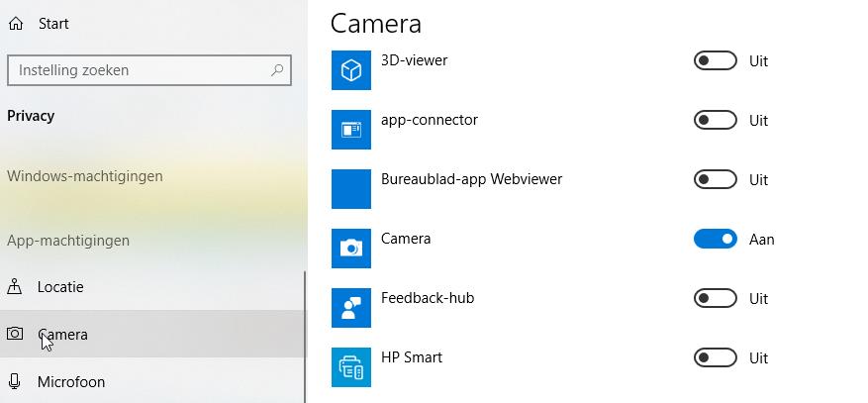Go back to Start settings home
Viewport: 868px width, 403px height.
pos(52,24)
